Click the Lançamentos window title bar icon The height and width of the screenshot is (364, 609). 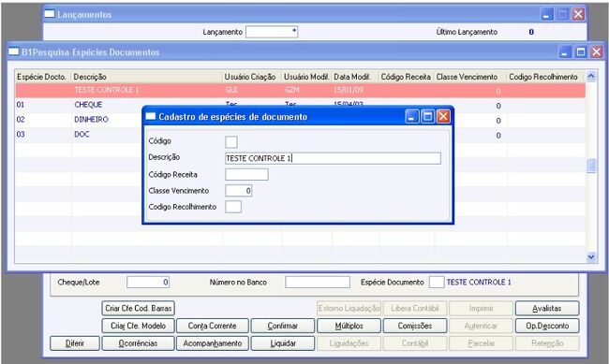tap(50, 14)
